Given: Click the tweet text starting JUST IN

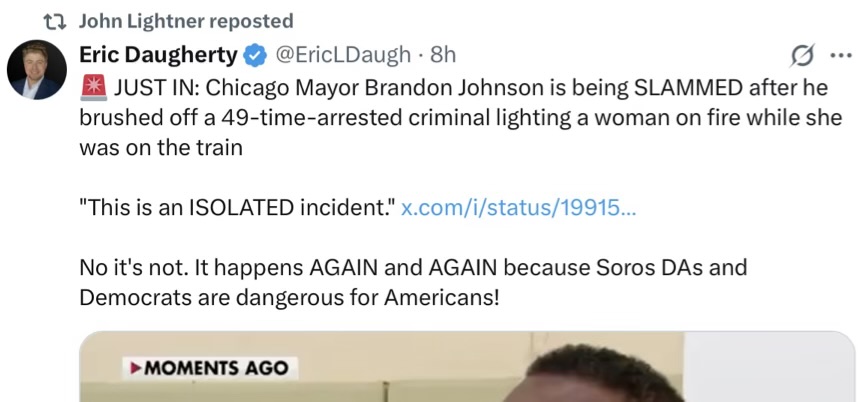Looking at the screenshot, I should [x=461, y=118].
